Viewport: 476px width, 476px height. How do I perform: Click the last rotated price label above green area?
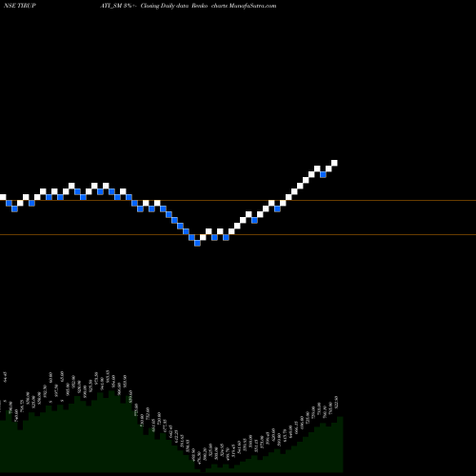coord(336,402)
